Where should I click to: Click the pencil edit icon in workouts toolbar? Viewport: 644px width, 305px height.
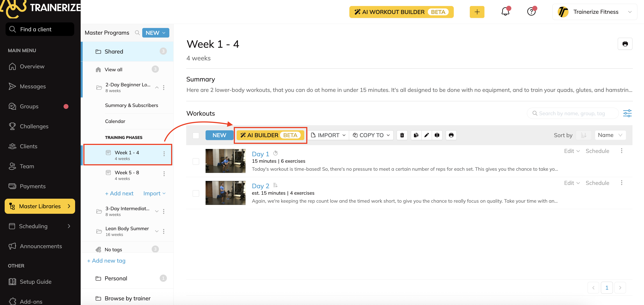[x=426, y=135]
